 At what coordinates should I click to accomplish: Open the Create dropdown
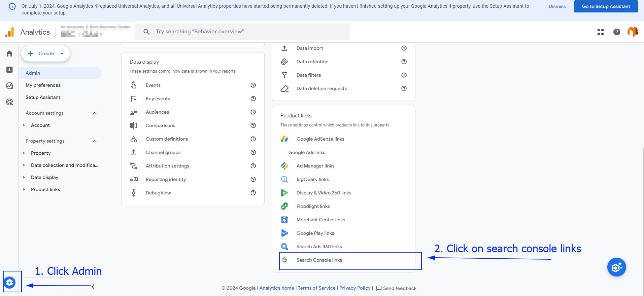click(46, 53)
